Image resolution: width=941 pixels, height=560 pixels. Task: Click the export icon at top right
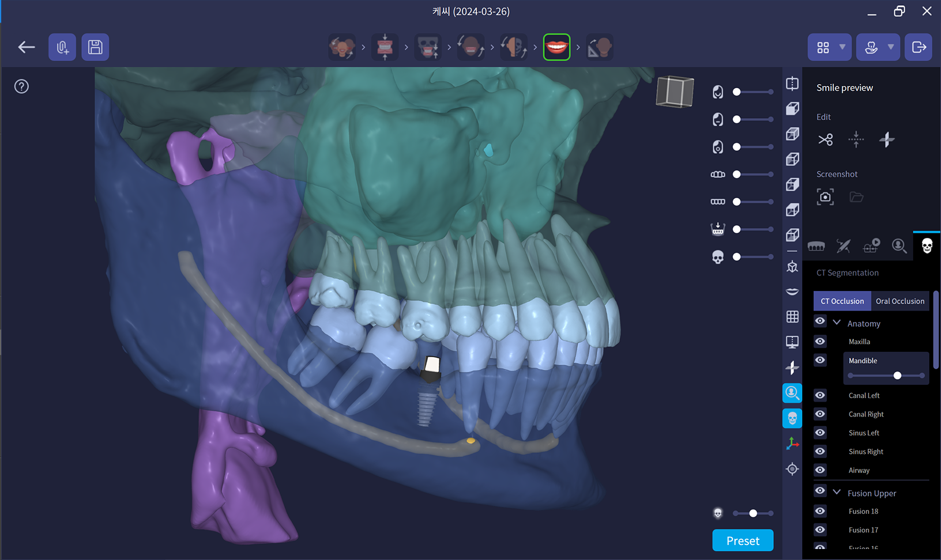point(919,47)
